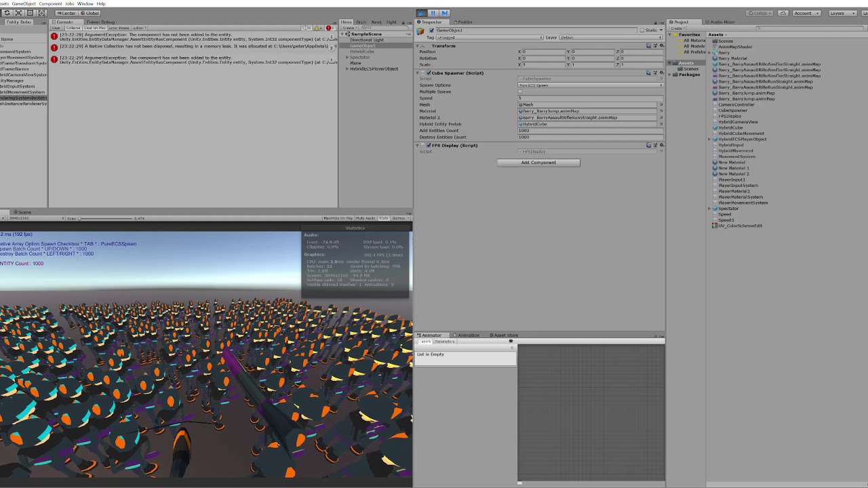Click the Mute Audio button in Game view

tap(366, 218)
